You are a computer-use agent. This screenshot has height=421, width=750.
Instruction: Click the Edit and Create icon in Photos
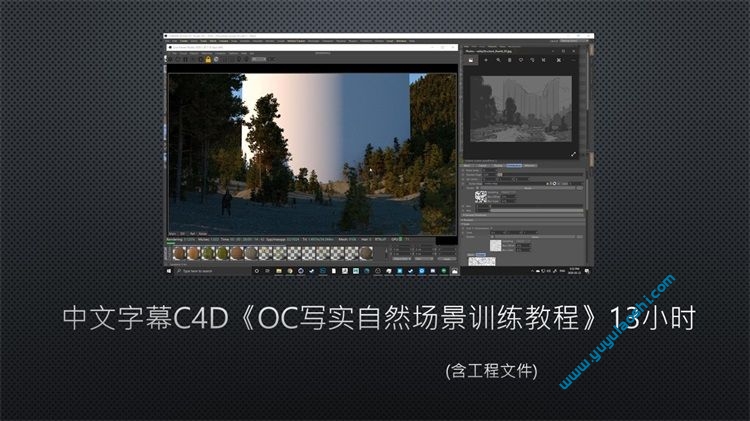point(559,60)
